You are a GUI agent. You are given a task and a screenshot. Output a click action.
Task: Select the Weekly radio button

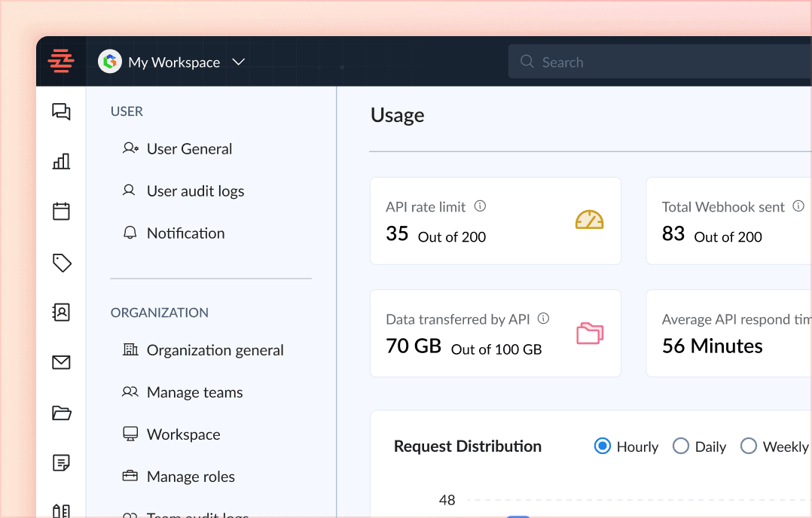click(x=748, y=446)
